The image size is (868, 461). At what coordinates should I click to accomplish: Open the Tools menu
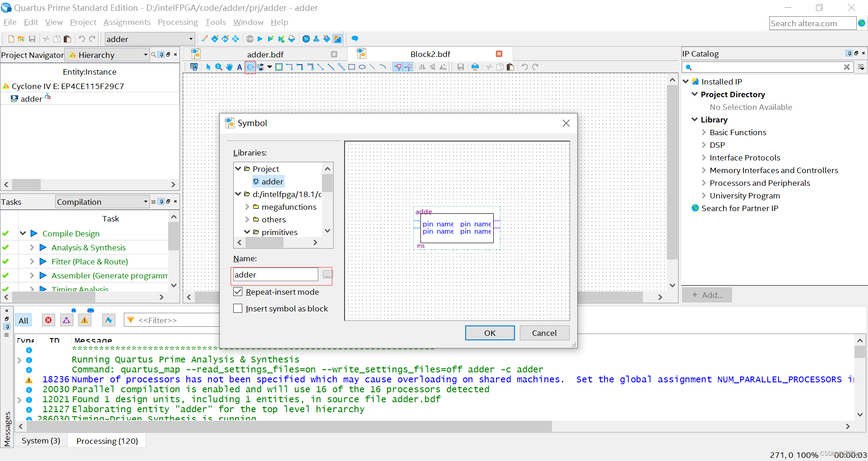pyautogui.click(x=216, y=22)
